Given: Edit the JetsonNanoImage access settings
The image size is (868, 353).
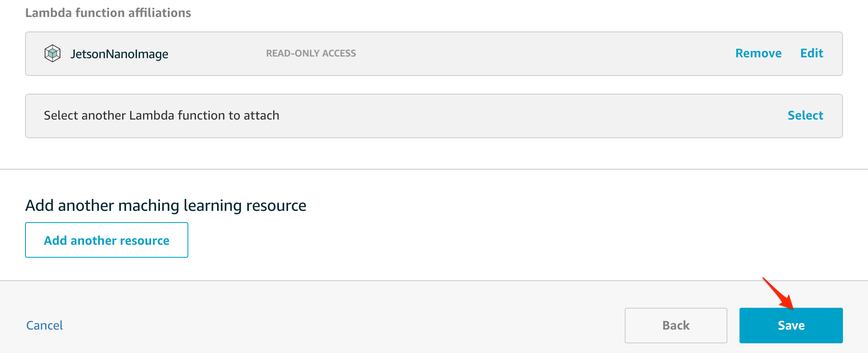Looking at the screenshot, I should coord(811,53).
